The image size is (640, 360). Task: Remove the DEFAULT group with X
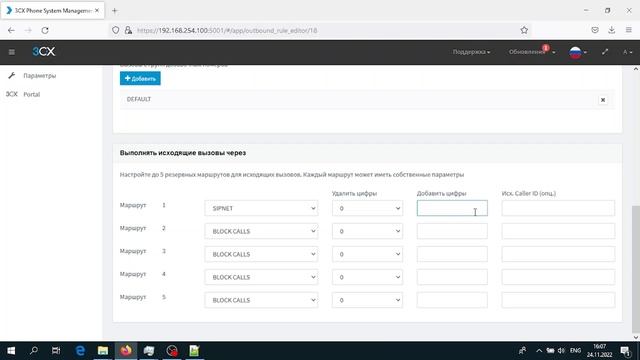coord(603,100)
